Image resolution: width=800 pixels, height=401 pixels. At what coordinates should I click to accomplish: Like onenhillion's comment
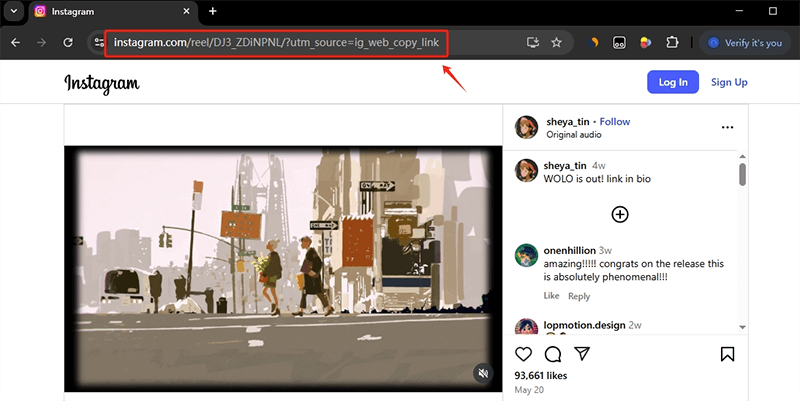[551, 296]
